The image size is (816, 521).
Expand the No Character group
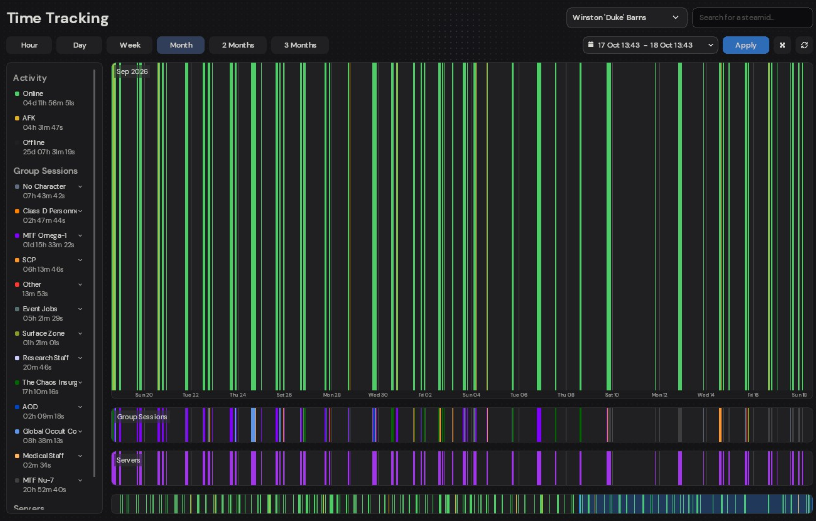(x=80, y=186)
